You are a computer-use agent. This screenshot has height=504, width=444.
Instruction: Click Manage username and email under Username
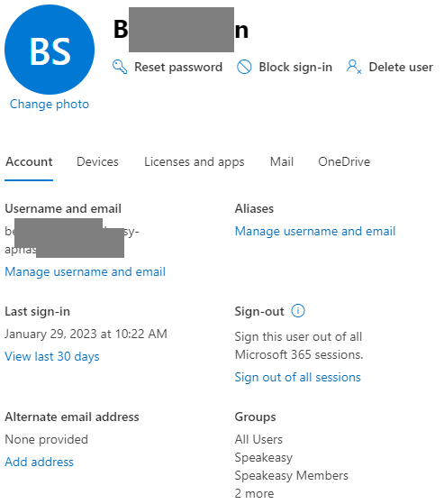[x=85, y=271]
